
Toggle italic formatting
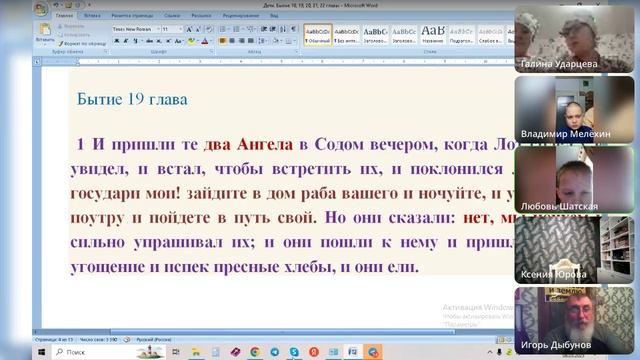126,41
